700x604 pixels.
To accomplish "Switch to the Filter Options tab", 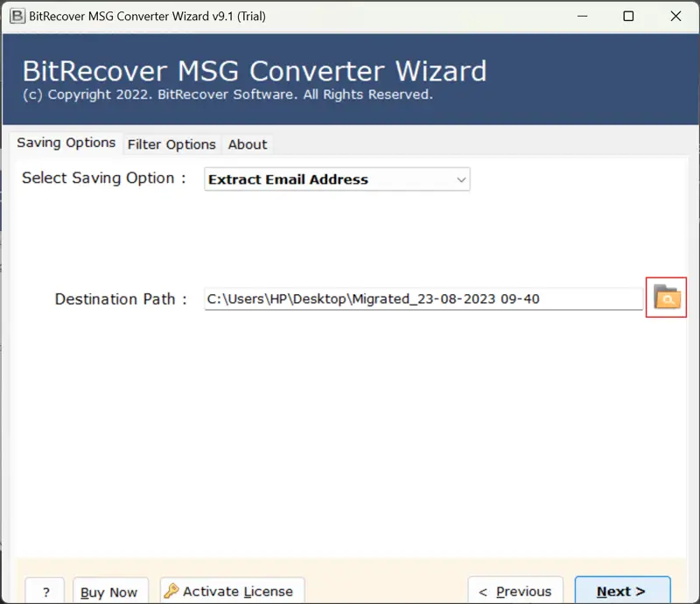I will tap(171, 144).
